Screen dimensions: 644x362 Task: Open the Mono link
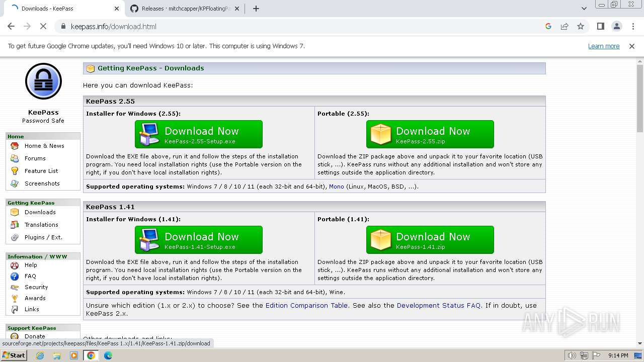(337, 187)
